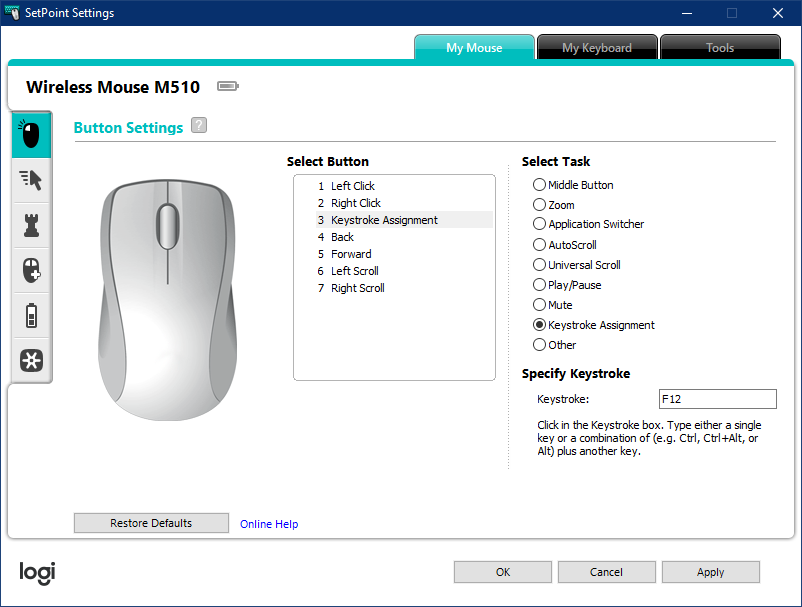Close the SetPoint Settings window
Screen dimensions: 802x607
click(x=778, y=13)
